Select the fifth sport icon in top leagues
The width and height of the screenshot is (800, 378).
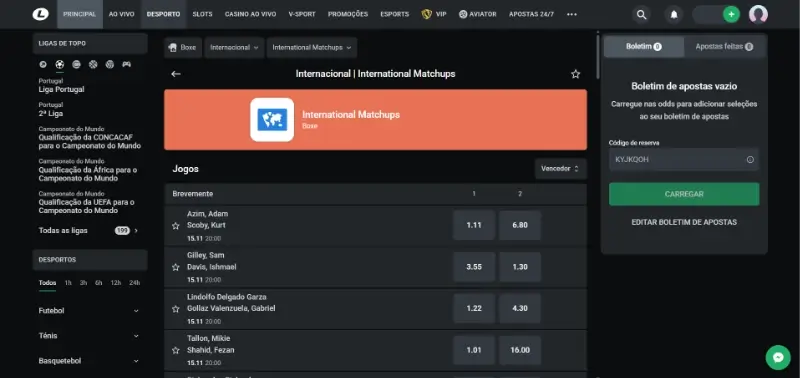(x=109, y=64)
